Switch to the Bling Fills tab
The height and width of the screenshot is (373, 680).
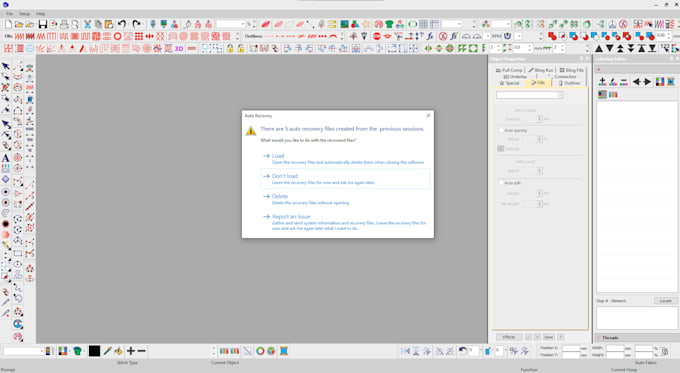[572, 70]
